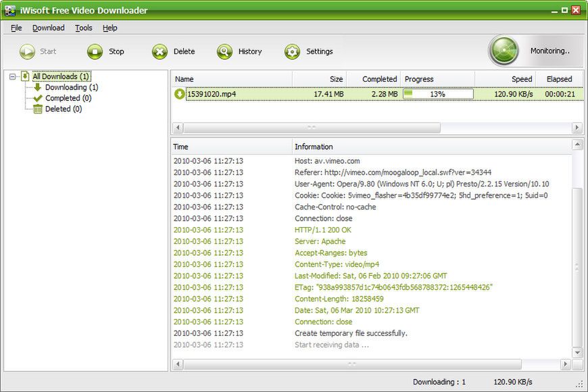Click the 13% progress bar

(438, 94)
